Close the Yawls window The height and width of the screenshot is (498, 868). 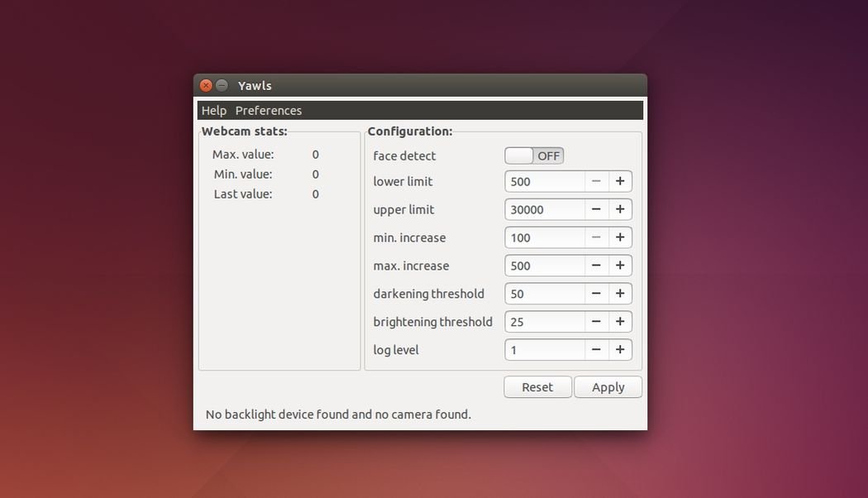(x=206, y=85)
